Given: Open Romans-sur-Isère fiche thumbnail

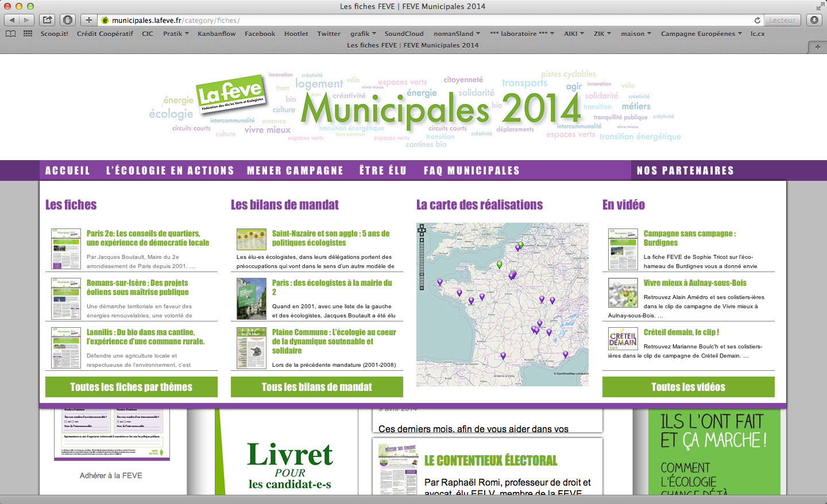Looking at the screenshot, I should point(65,298).
